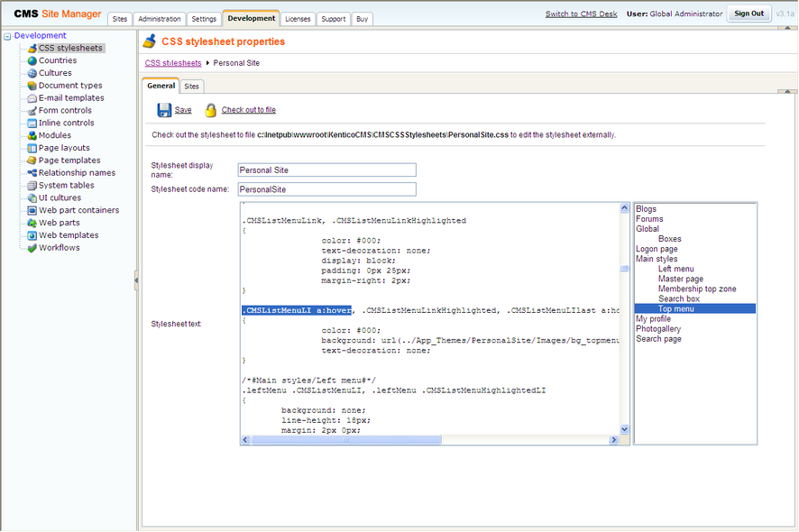
Task: Click the vertical scrollbar thumb in editor
Action: pyautogui.click(x=624, y=269)
